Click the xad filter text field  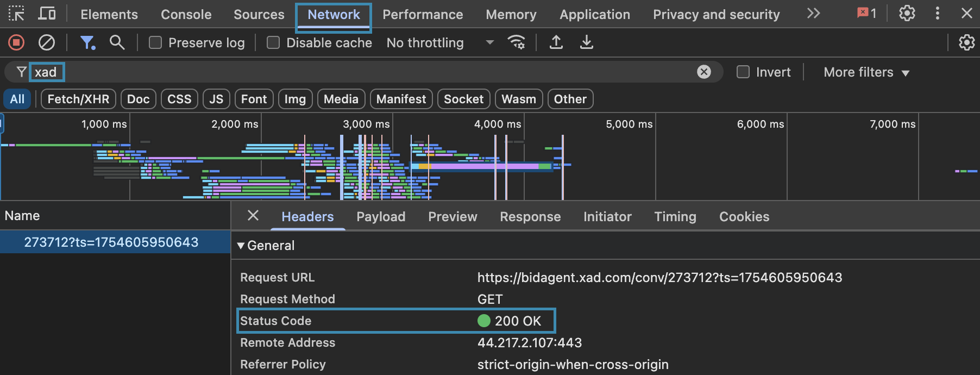[326, 72]
